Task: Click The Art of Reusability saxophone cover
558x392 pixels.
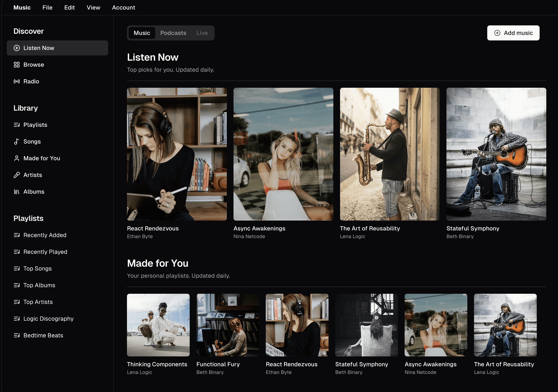Action: point(390,154)
